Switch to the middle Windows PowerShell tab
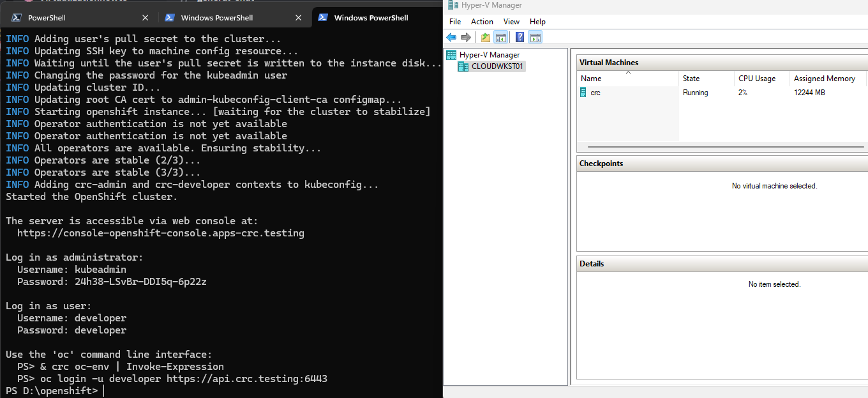Image resolution: width=868 pixels, height=398 pixels. (x=234, y=18)
